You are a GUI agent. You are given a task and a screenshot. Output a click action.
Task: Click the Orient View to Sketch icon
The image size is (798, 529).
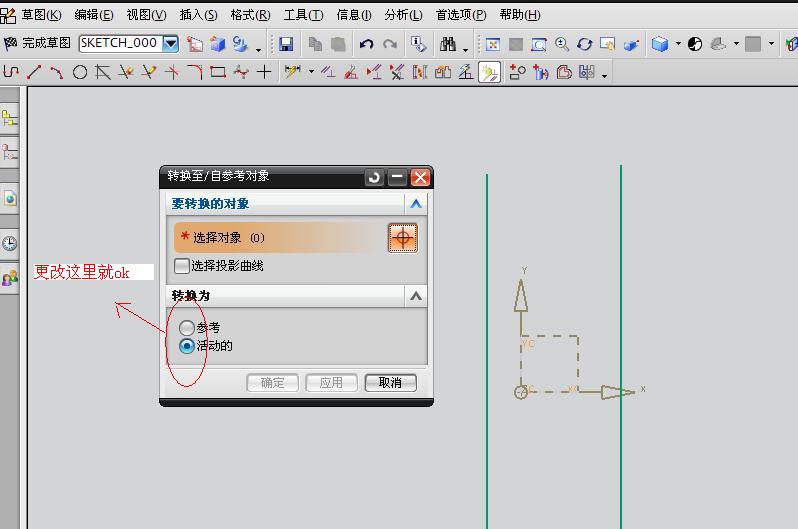(194, 44)
